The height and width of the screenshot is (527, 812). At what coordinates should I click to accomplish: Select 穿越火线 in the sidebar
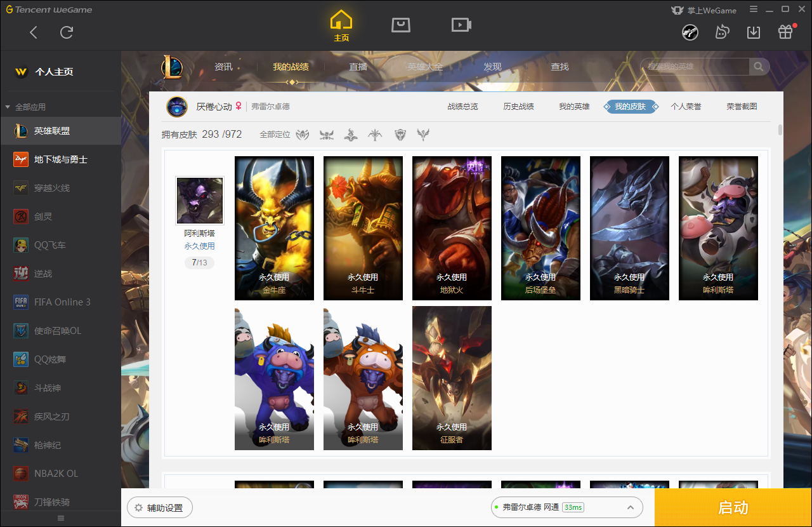pyautogui.click(x=60, y=188)
